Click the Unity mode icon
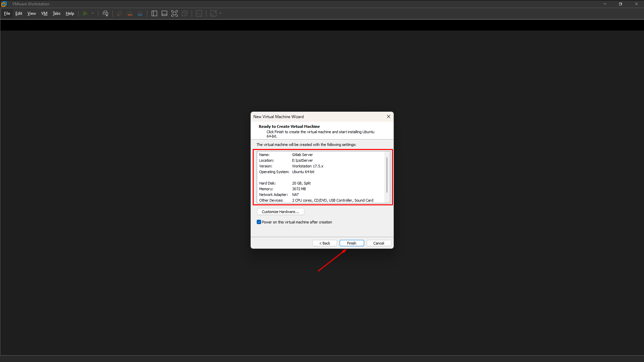This screenshot has height=362, width=644. click(185, 13)
